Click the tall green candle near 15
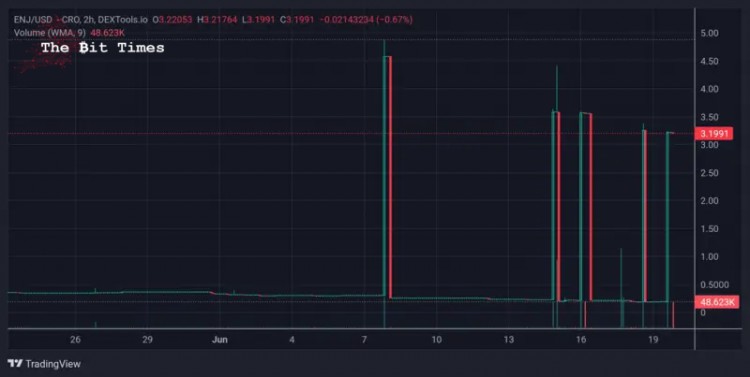This screenshot has height=377, width=750. click(x=554, y=206)
